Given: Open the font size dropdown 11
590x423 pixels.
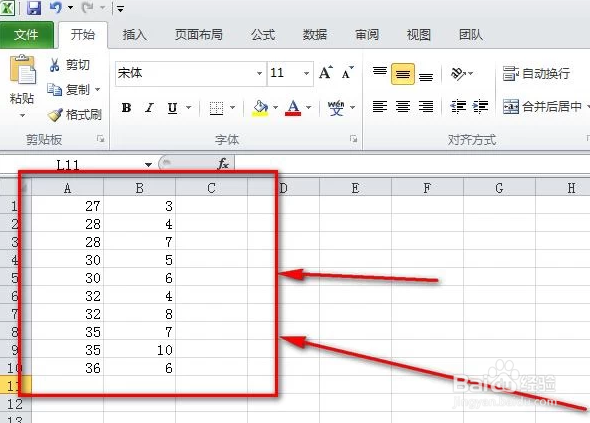Looking at the screenshot, I should coord(307,73).
